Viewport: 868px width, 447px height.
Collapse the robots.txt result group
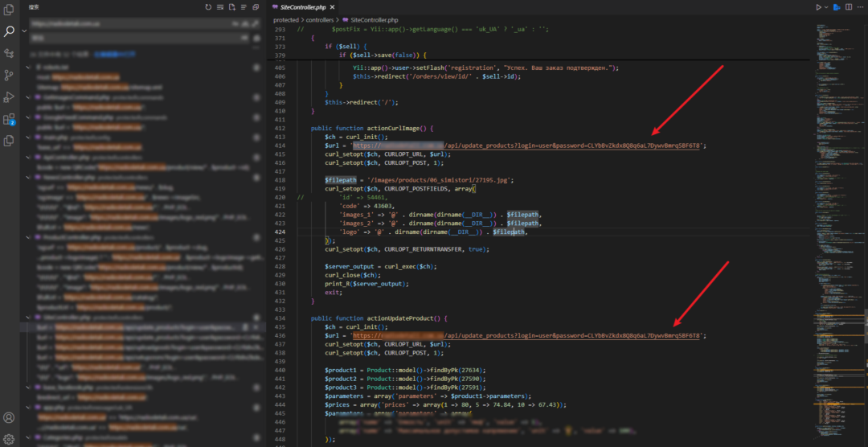pyautogui.click(x=28, y=67)
